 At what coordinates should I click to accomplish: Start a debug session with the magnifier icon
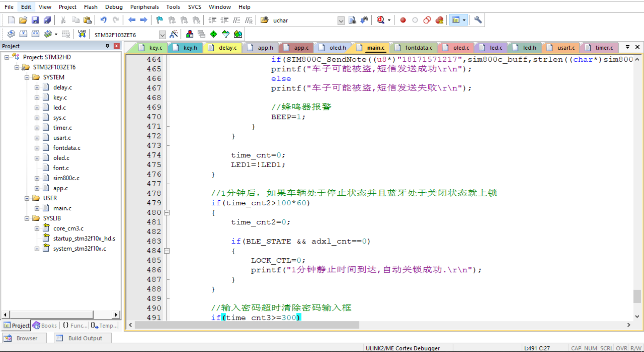[x=380, y=20]
